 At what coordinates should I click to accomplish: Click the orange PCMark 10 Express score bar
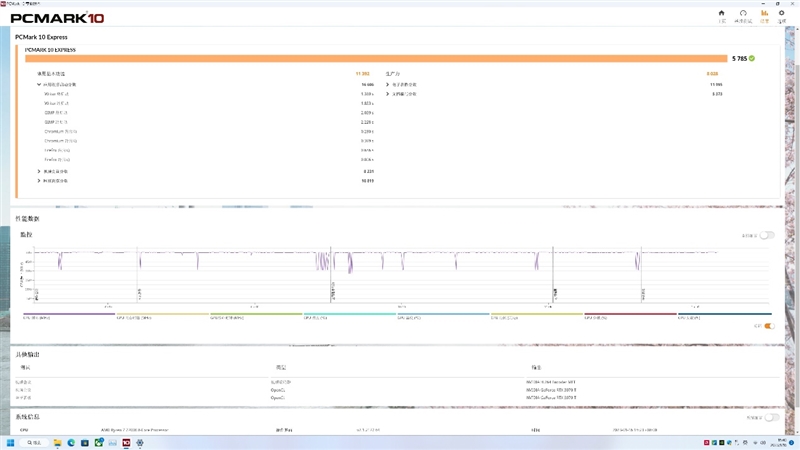[376, 59]
